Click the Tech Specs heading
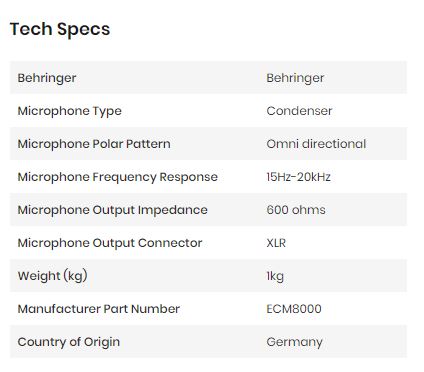The height and width of the screenshot is (372, 424). click(x=60, y=29)
